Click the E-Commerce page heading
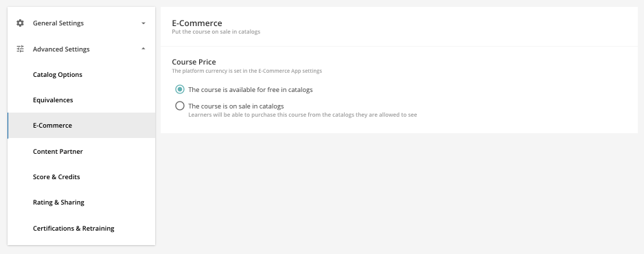The width and height of the screenshot is (644, 254). [x=197, y=23]
